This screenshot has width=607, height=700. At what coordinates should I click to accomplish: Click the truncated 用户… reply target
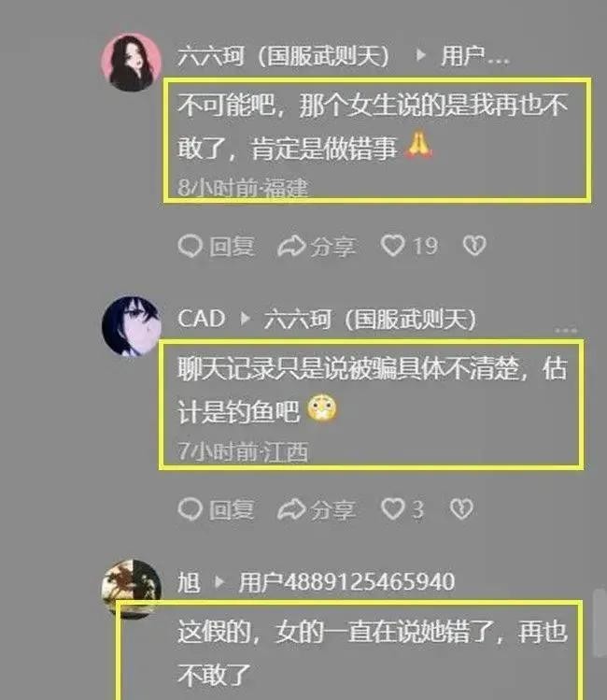click(x=474, y=57)
